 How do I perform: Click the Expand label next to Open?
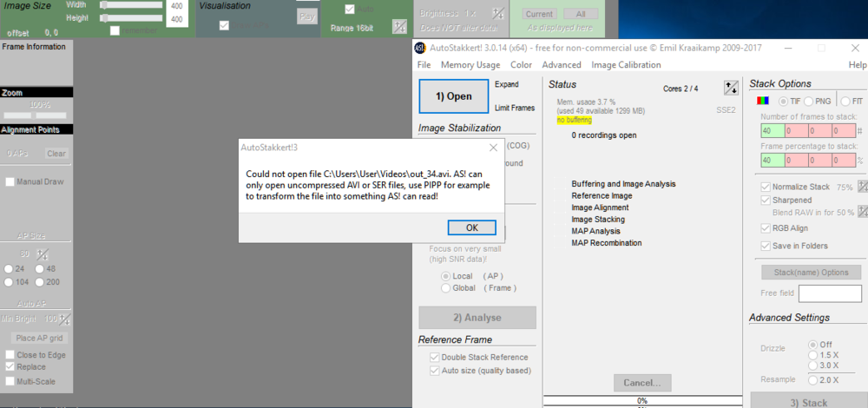click(x=507, y=85)
